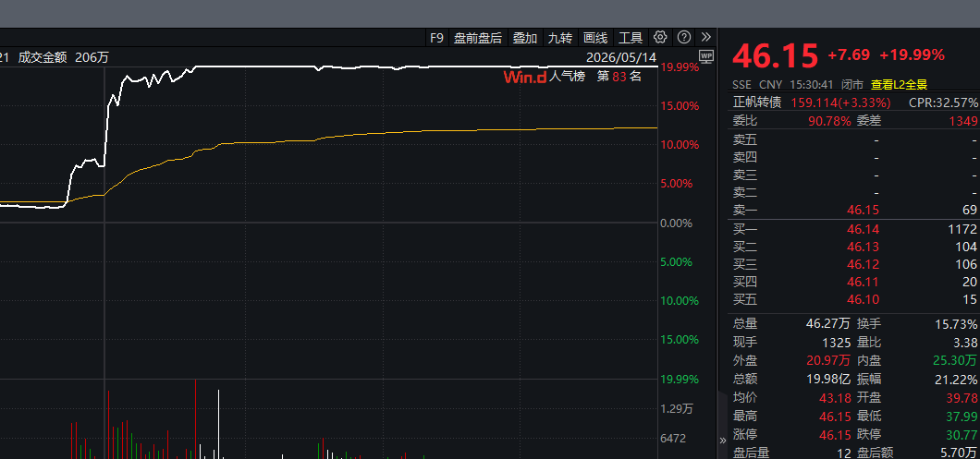Screen dimensions: 980x459
Task: Click the 1.29万 volume axis label
Action: point(677,410)
